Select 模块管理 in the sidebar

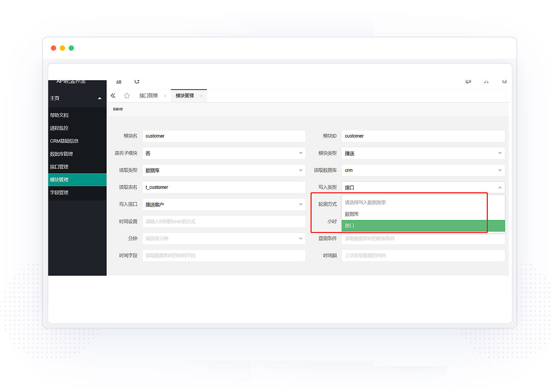pos(77,180)
